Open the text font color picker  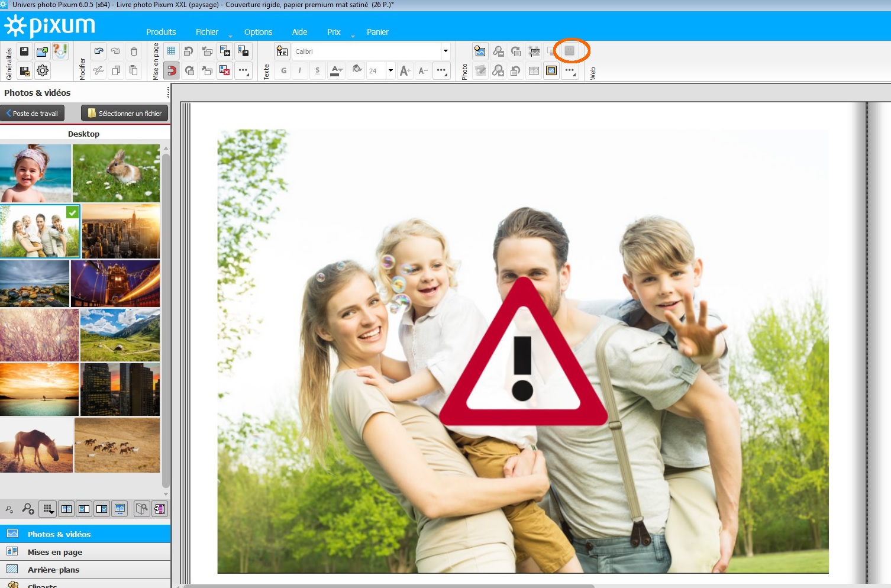click(336, 71)
